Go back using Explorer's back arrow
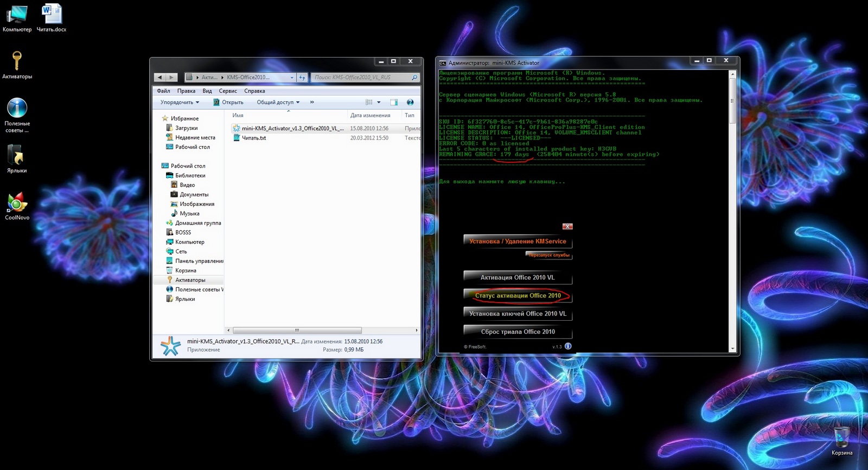The image size is (868, 470). [x=159, y=78]
